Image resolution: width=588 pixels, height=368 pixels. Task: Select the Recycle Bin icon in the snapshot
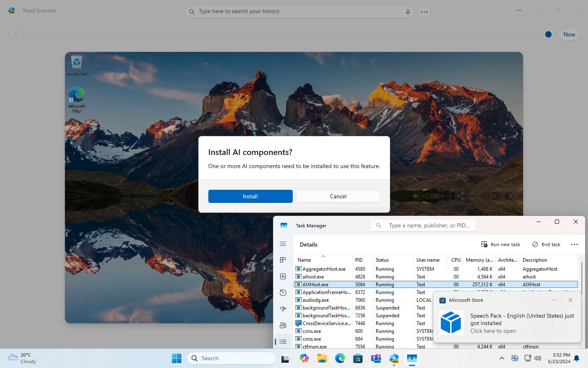click(77, 65)
